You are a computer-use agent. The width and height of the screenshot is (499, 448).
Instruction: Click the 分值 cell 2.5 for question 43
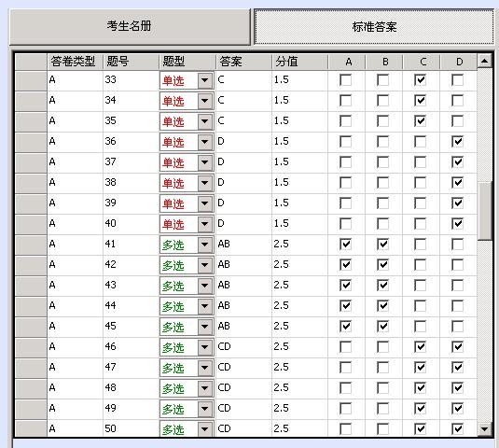pyautogui.click(x=299, y=286)
